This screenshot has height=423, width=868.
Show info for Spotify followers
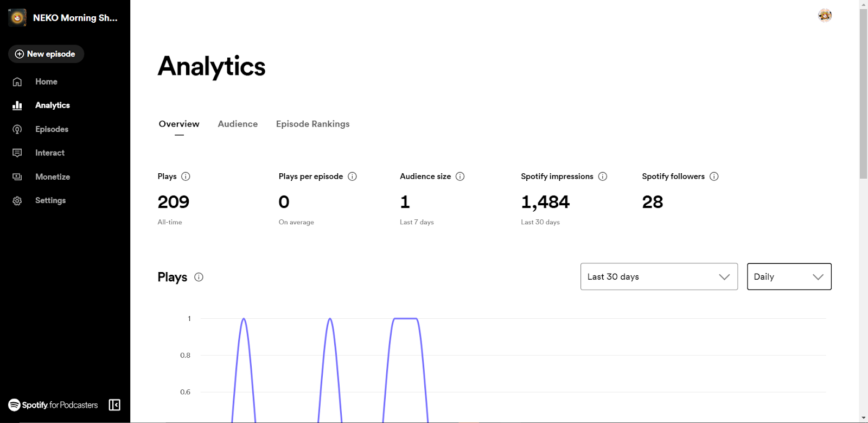pos(714,176)
